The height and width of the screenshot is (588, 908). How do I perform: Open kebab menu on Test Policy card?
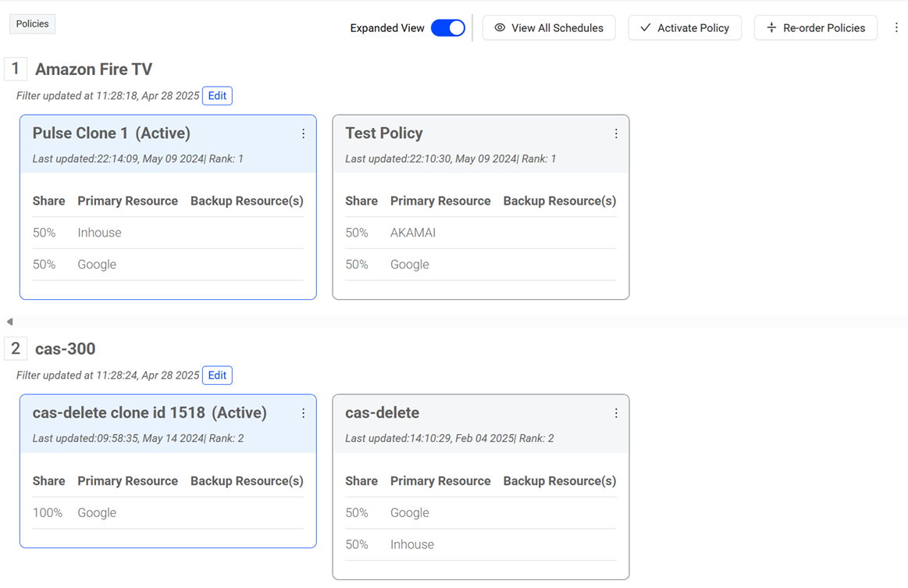point(616,134)
